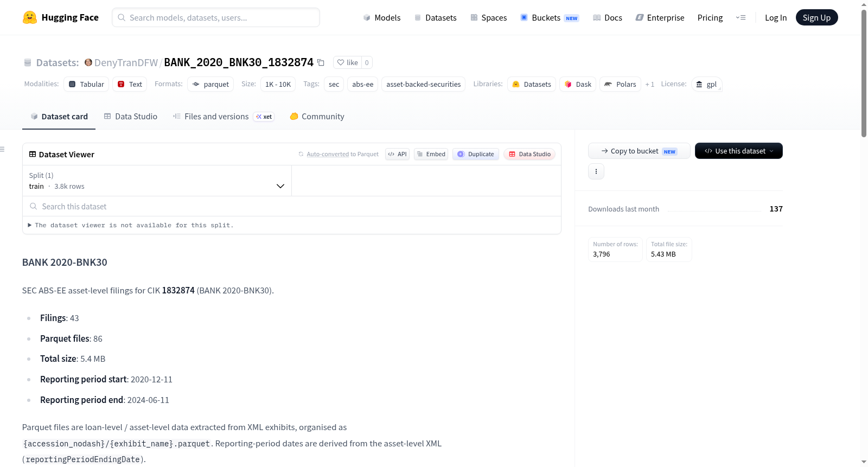Image resolution: width=868 pixels, height=467 pixels.
Task: Click the Text modality tag
Action: click(130, 84)
